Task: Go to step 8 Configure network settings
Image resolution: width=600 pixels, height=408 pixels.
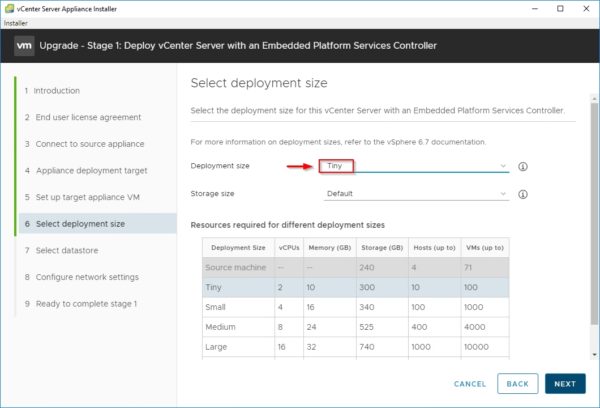Action: coord(82,277)
